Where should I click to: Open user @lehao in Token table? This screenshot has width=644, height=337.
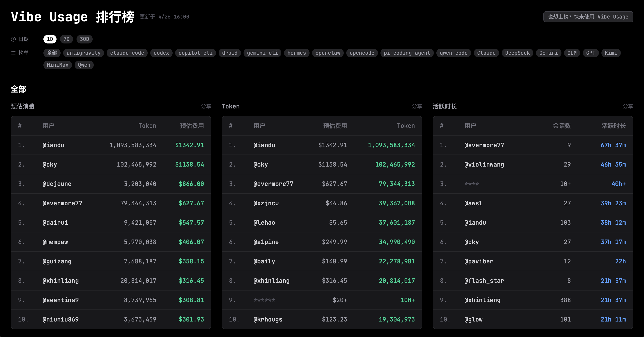[264, 222]
